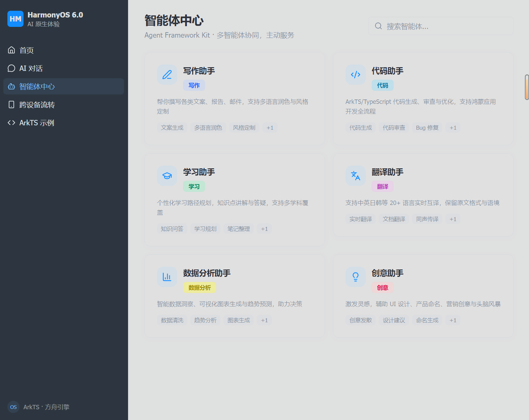Viewport: 529px width, 420px height.
Task: Click the 代码生成 tag
Action: (x=361, y=128)
